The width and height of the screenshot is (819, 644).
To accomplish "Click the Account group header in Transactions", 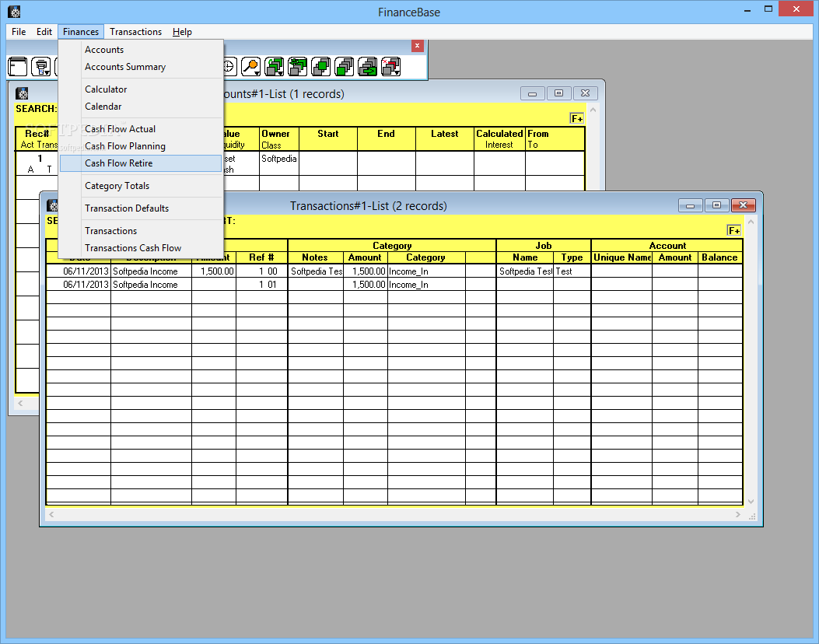I will point(667,246).
